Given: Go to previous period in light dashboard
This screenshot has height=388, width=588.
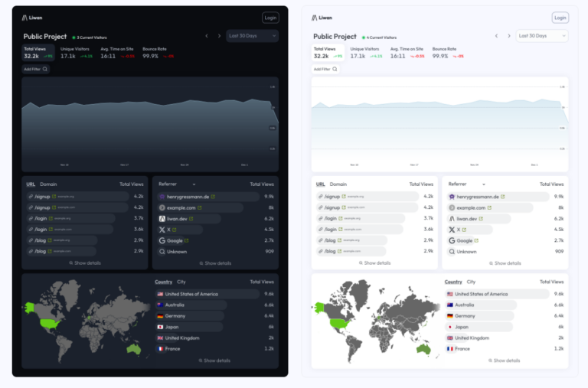Looking at the screenshot, I should [x=496, y=36].
